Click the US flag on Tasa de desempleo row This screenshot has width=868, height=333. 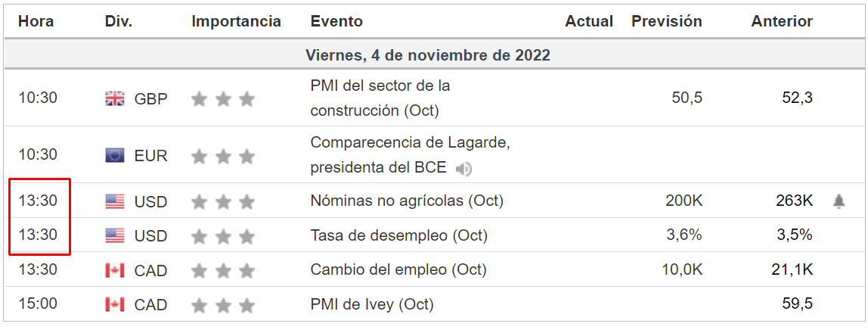[x=115, y=236]
